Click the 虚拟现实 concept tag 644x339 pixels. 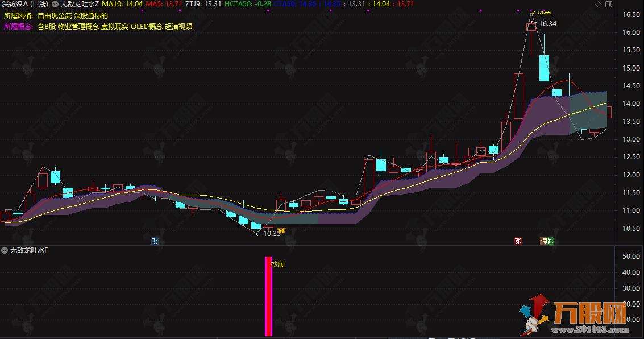(115, 26)
